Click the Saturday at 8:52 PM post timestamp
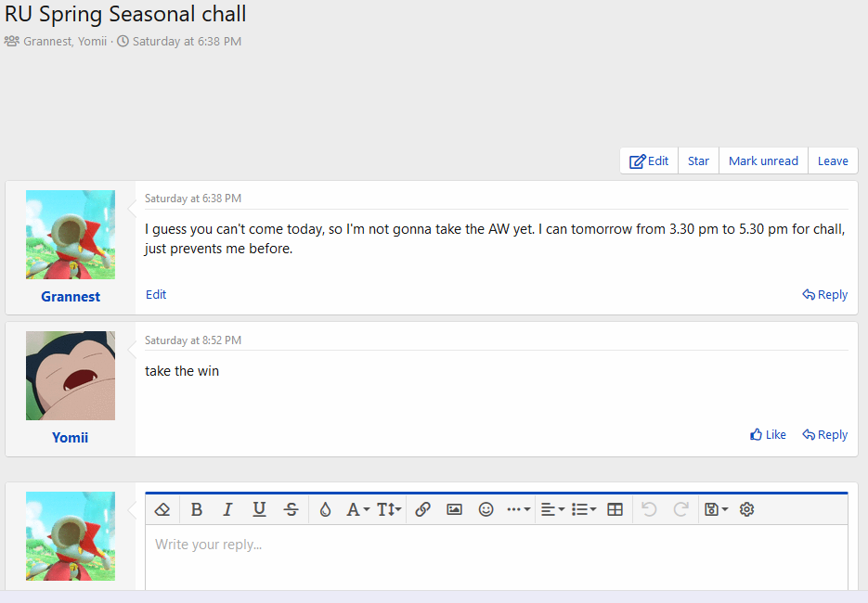Viewport: 868px width, 603px height. tap(193, 340)
